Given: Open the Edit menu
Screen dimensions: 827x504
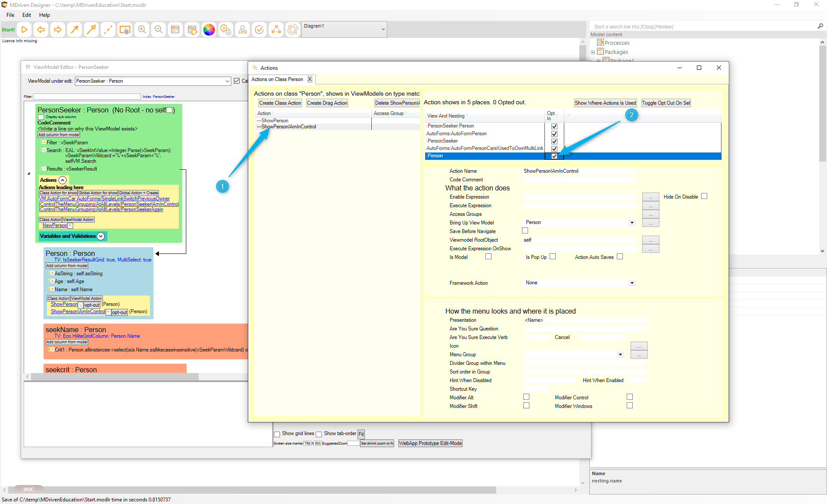Looking at the screenshot, I should point(27,15).
